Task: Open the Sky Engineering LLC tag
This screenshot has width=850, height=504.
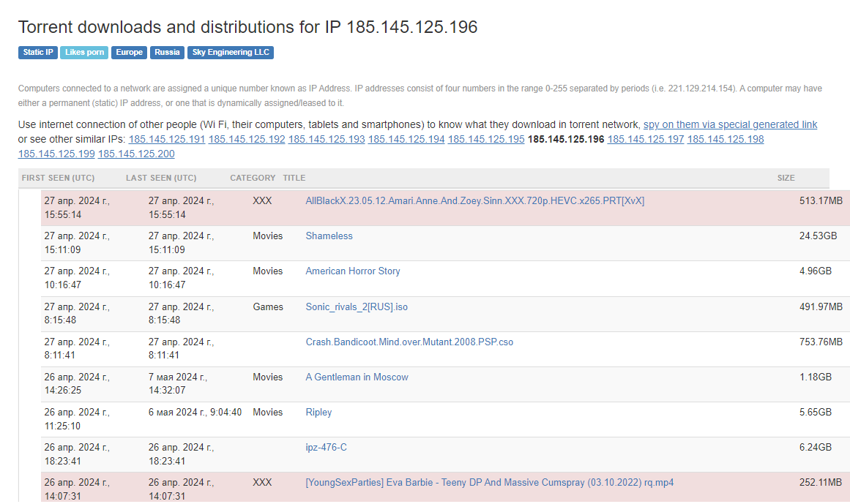Action: [x=231, y=53]
